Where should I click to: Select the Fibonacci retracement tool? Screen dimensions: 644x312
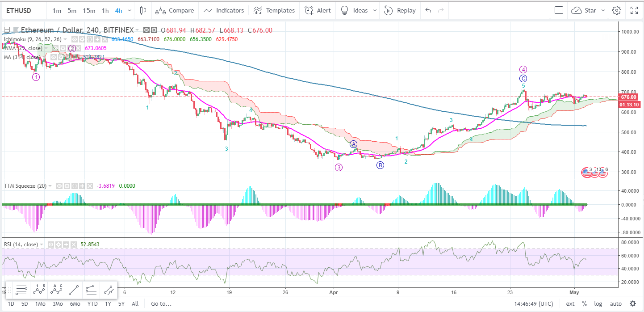(91, 291)
